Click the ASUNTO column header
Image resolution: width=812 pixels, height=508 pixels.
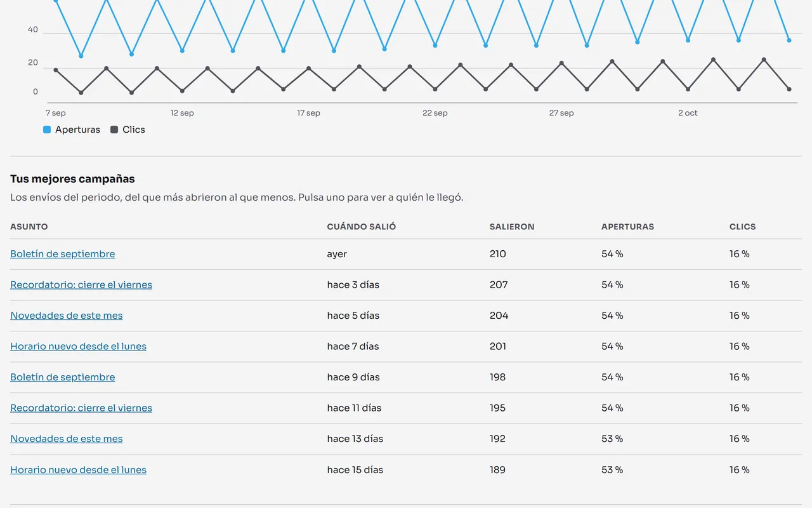pyautogui.click(x=29, y=227)
